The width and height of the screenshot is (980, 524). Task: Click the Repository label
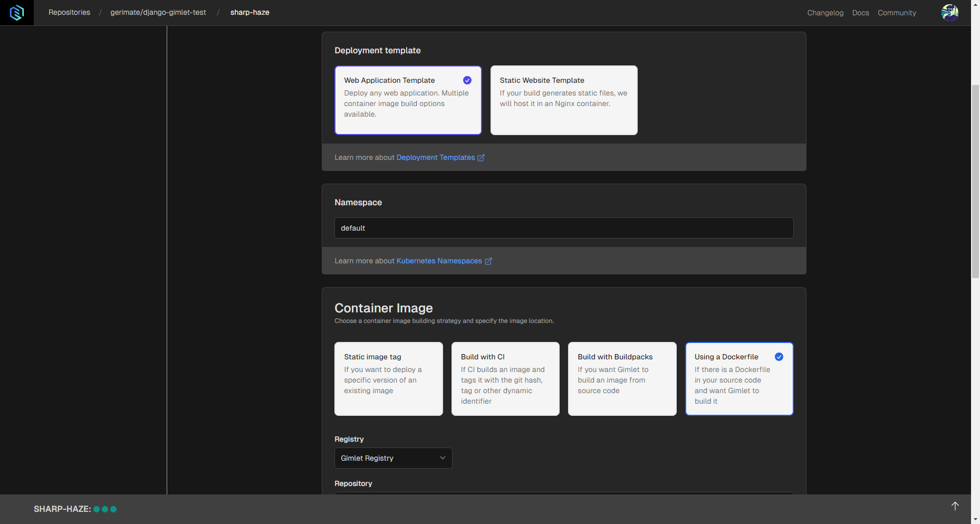[x=353, y=483]
